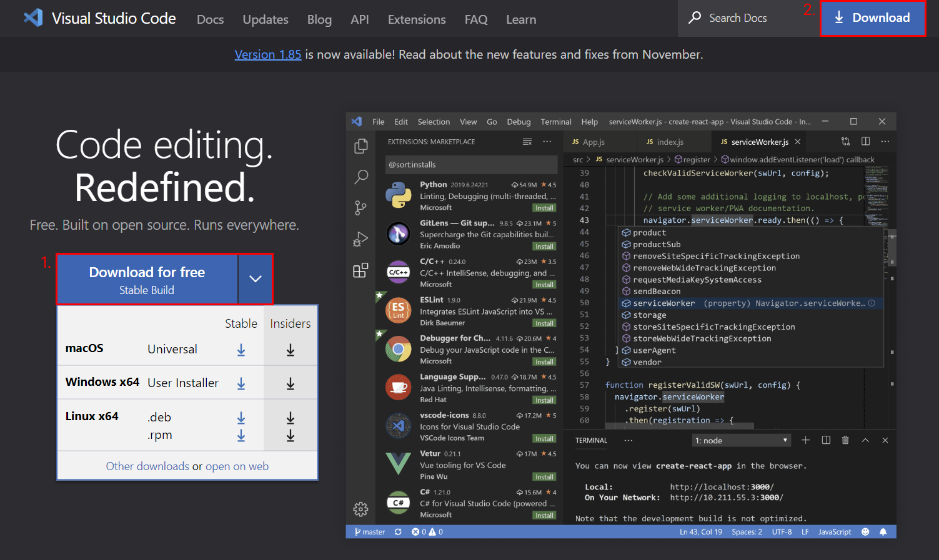Open the File menu in the editor

point(379,122)
